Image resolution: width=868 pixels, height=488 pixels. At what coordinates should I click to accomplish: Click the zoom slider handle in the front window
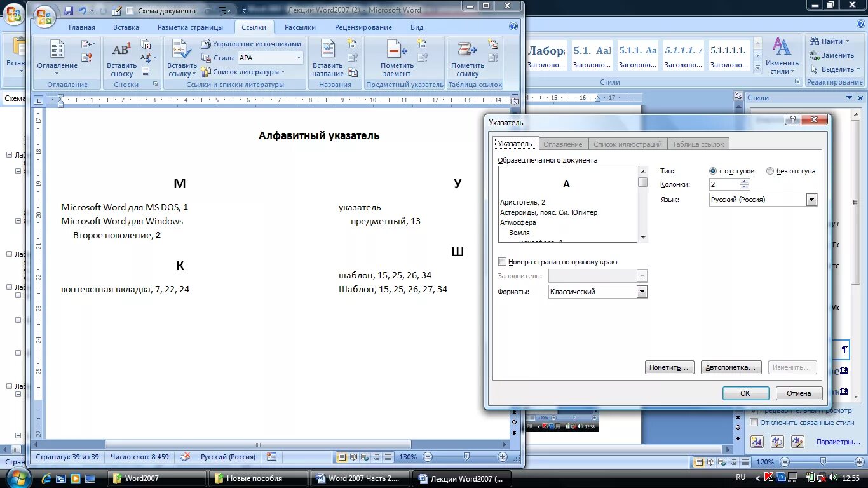(x=466, y=456)
